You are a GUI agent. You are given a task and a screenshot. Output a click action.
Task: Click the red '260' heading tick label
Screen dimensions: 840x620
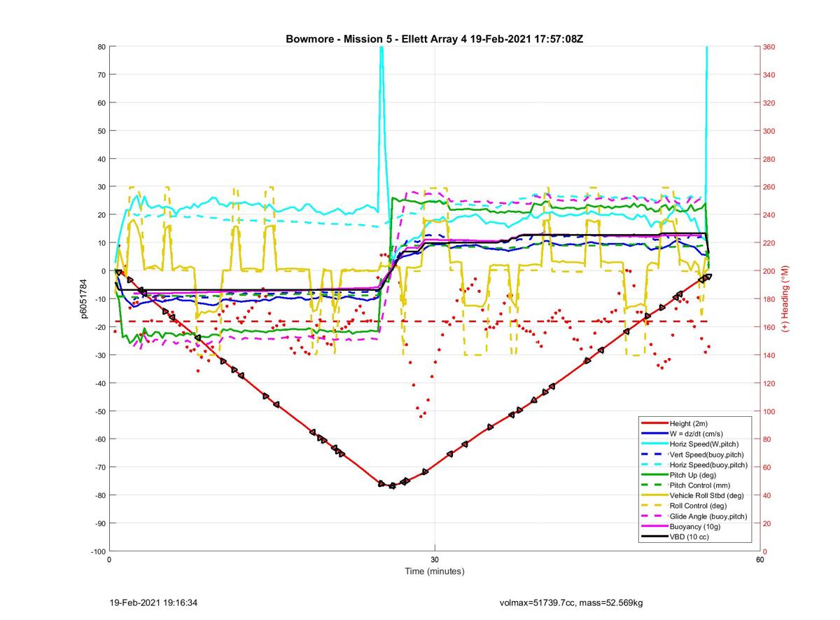pos(769,187)
